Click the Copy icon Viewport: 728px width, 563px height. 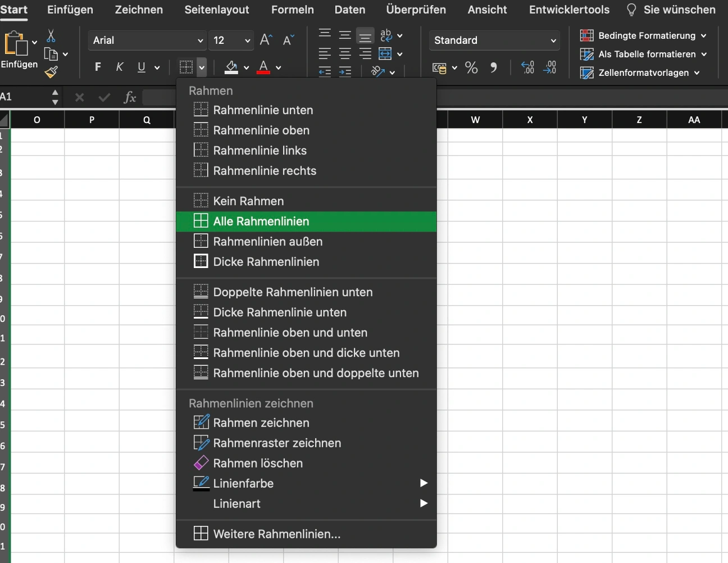point(51,55)
